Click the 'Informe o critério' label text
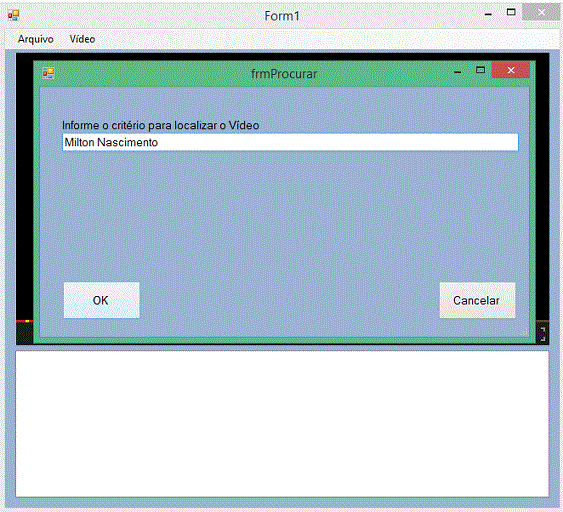This screenshot has width=563, height=512. [160, 125]
